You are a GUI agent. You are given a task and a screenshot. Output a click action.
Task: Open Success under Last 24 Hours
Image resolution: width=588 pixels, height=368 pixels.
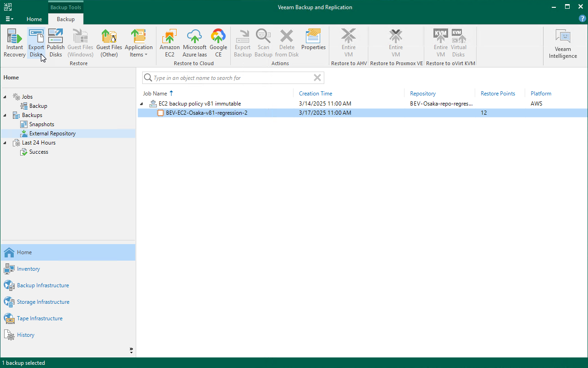pos(39,152)
